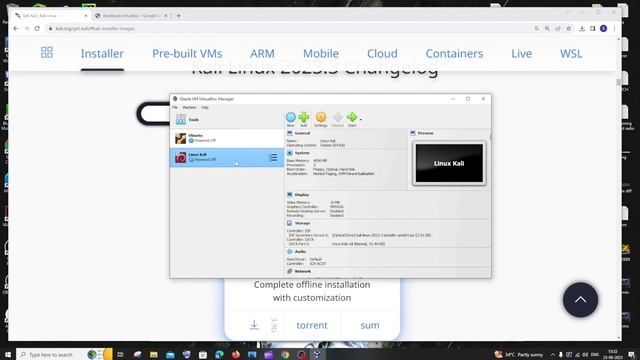The height and width of the screenshot is (360, 640).
Task: Click the Audio section header
Action: coord(300,251)
